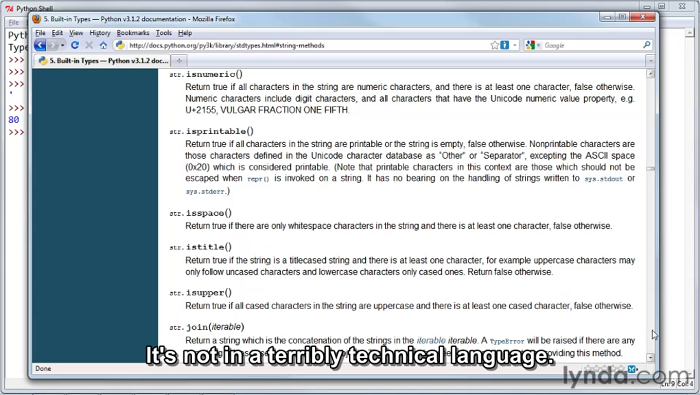Select the Built-in Types documentation tab
This screenshot has width=700, height=395.
pyautogui.click(x=103, y=61)
